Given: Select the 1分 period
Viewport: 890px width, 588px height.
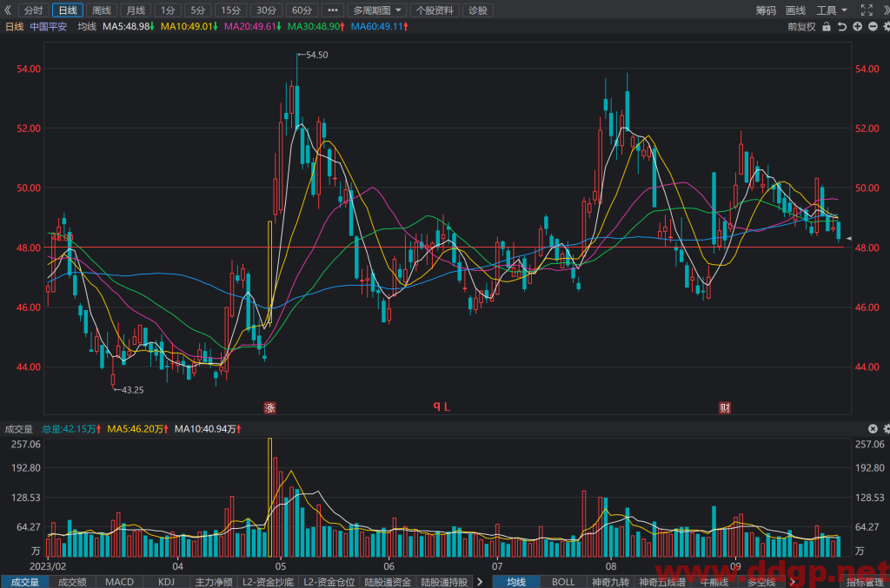Looking at the screenshot, I should (168, 10).
